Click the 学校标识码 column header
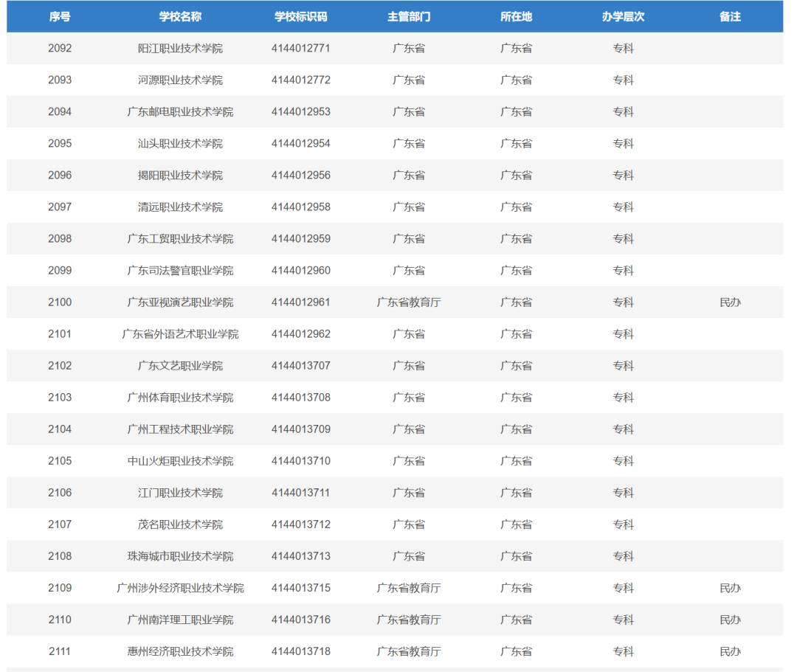Viewport: 797px width, 672px height. pos(300,16)
